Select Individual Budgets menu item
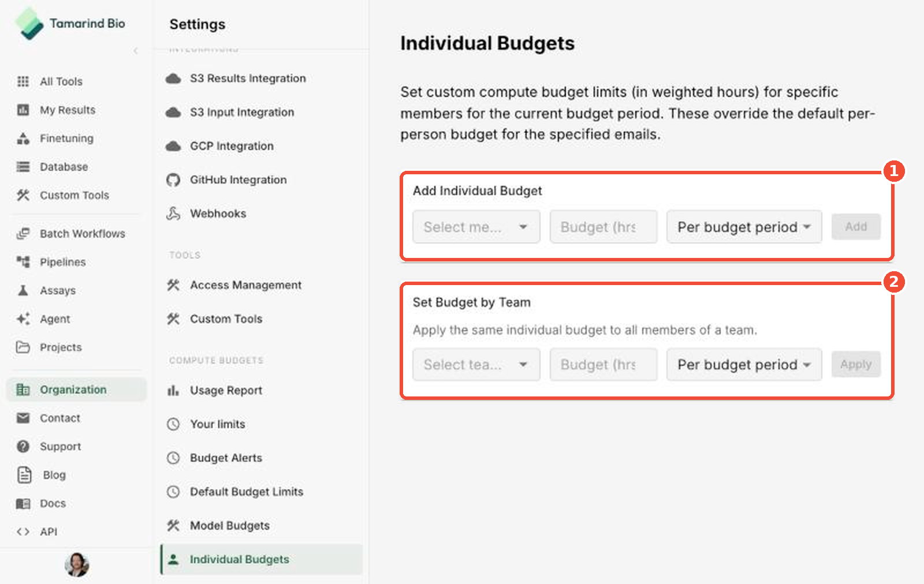 click(261, 559)
